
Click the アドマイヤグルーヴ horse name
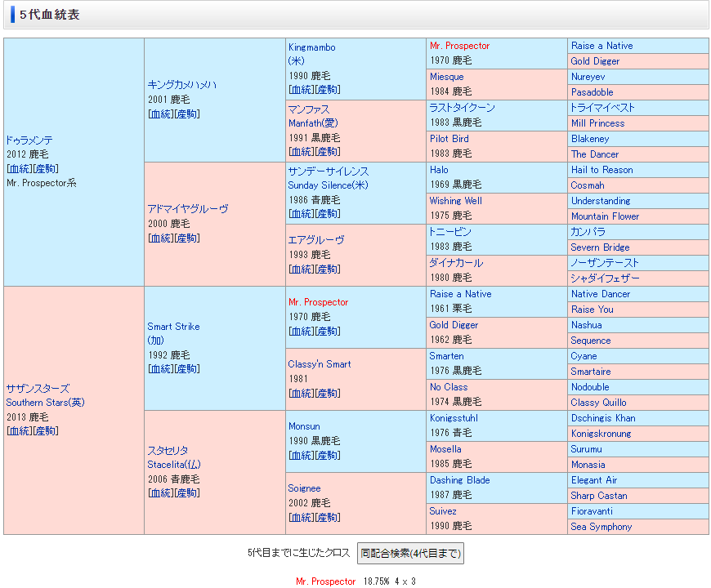[188, 209]
